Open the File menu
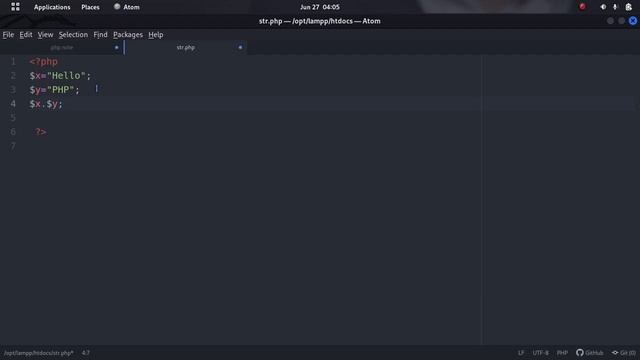The width and height of the screenshot is (640, 360). tap(8, 35)
